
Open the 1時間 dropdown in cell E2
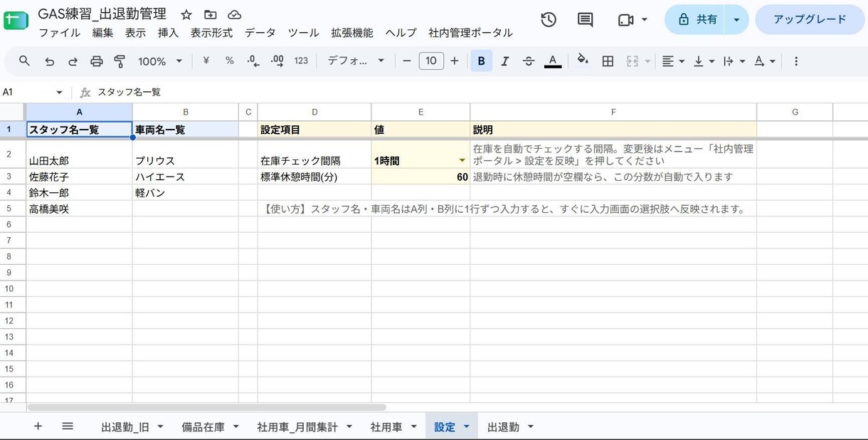tap(462, 161)
